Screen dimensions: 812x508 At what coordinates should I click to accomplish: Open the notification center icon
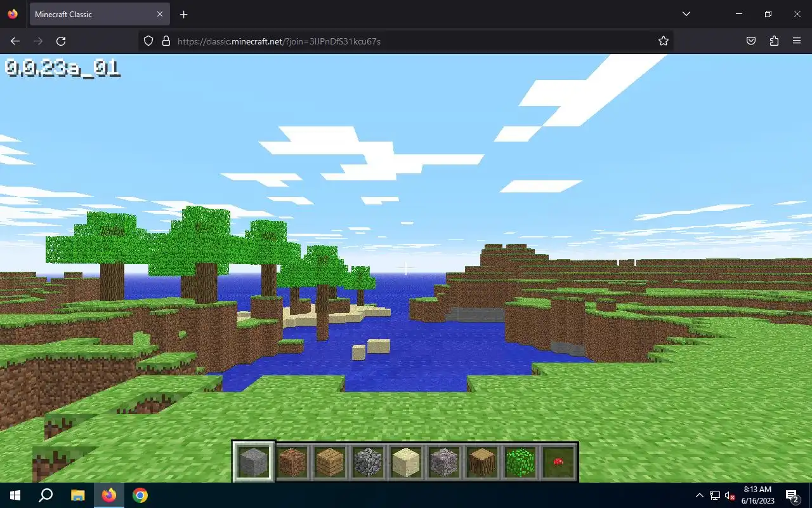[792, 495]
